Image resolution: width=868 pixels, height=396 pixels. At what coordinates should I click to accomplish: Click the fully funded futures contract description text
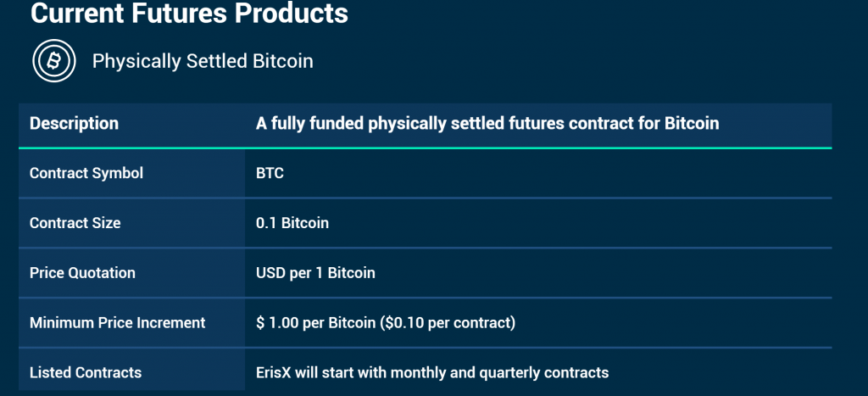point(487,124)
